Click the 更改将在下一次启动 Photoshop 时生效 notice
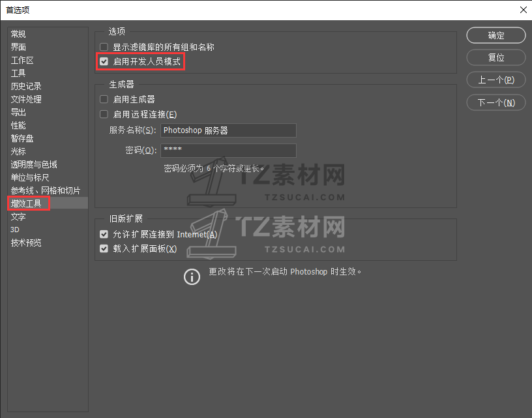 point(285,272)
